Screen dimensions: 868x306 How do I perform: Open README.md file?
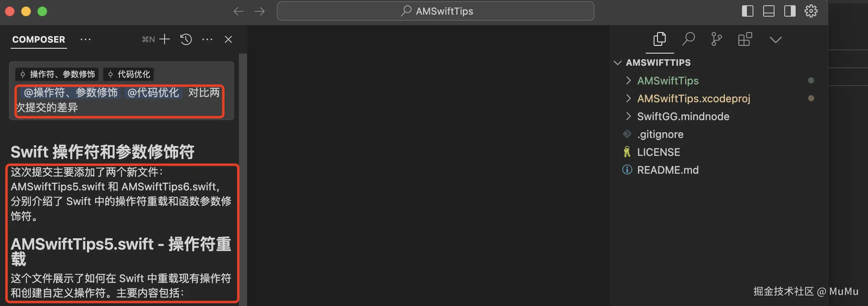667,170
